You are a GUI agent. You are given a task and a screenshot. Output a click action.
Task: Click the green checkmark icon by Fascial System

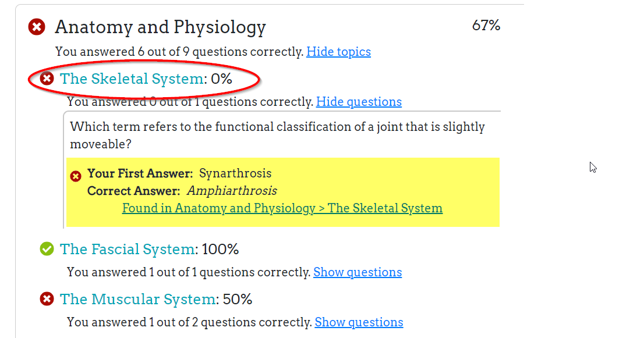click(x=47, y=248)
